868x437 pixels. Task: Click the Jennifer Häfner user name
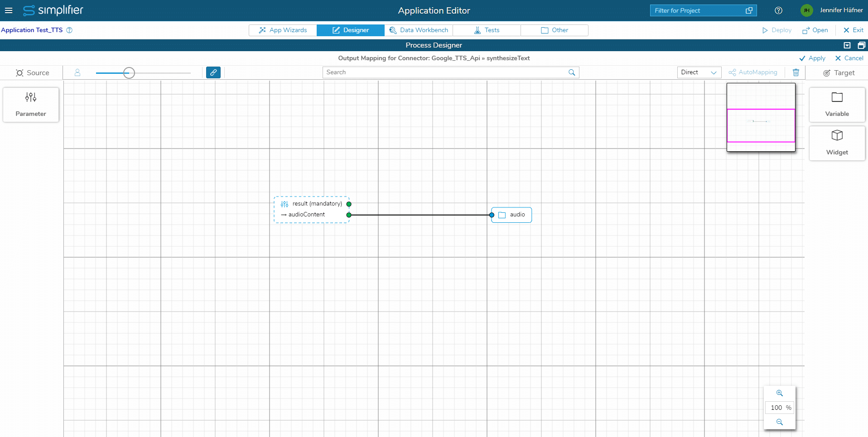pyautogui.click(x=841, y=10)
